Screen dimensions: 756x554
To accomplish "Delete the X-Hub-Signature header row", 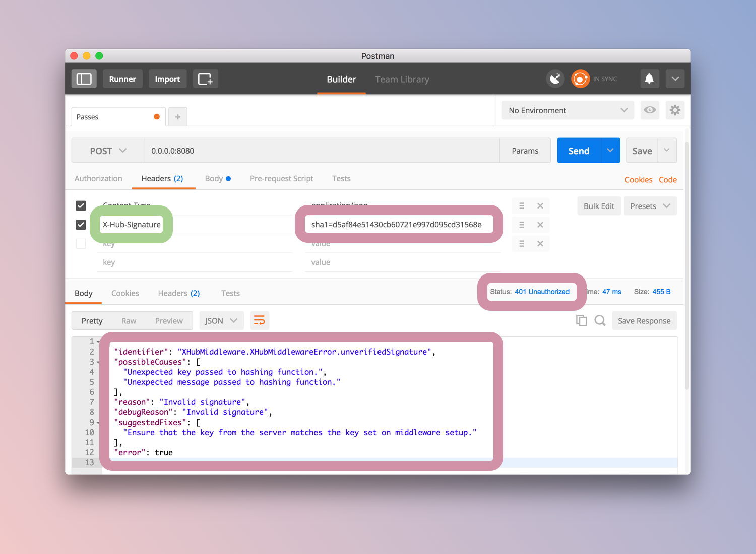I will pos(540,225).
